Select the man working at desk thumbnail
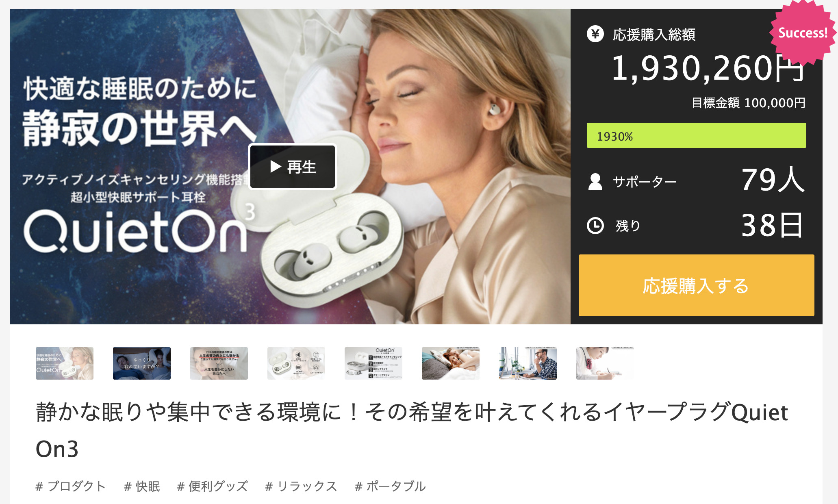This screenshot has width=838, height=504. point(528,363)
